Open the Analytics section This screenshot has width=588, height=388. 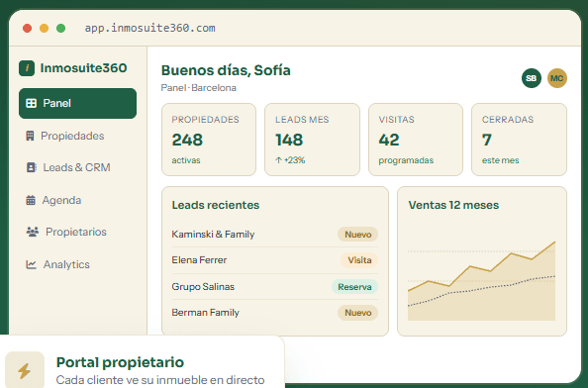[x=77, y=264]
